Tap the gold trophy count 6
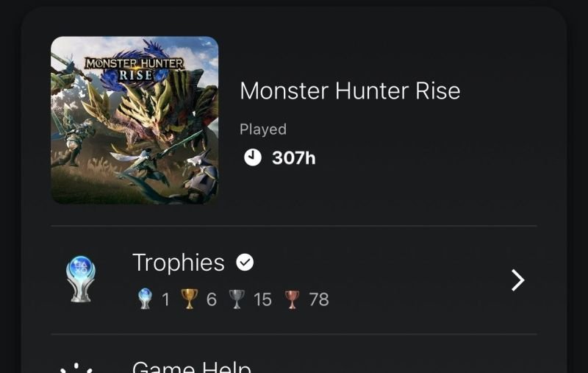Screen dimensions: 588x373 212,299
